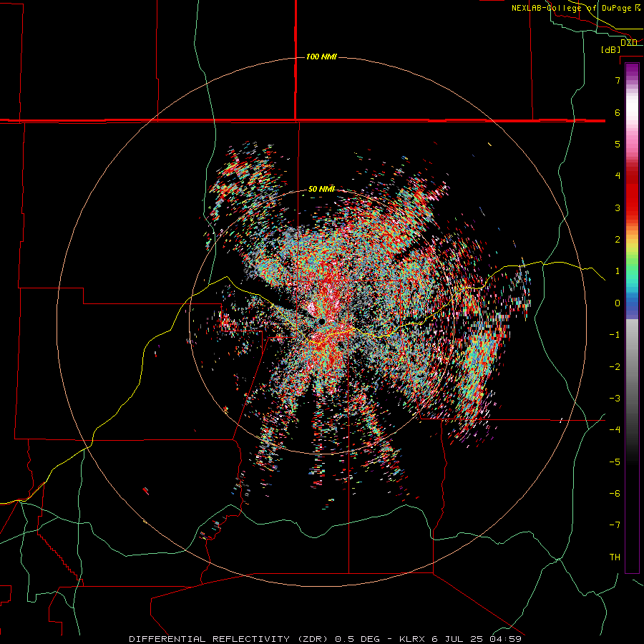Click the 'TH' label on the scale
Screen dimensions: 644x644
pyautogui.click(x=615, y=557)
